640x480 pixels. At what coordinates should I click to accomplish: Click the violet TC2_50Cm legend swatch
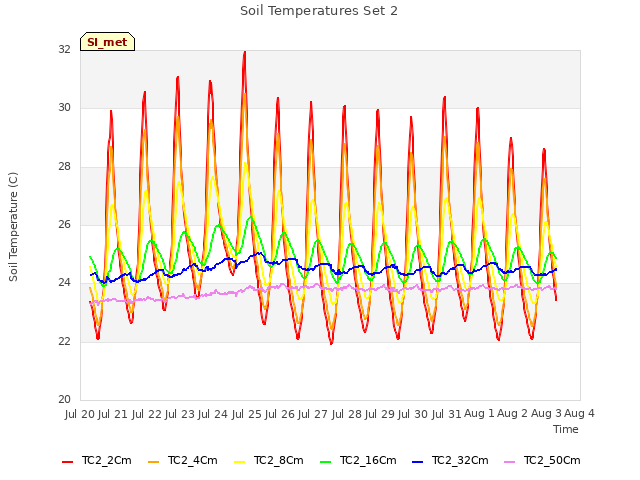[509, 462]
